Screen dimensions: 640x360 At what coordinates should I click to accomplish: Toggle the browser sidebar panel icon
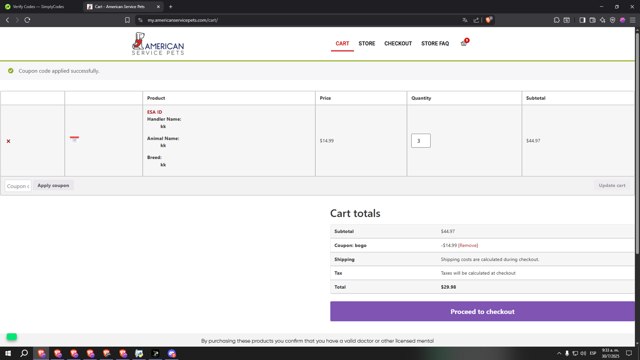(x=582, y=20)
